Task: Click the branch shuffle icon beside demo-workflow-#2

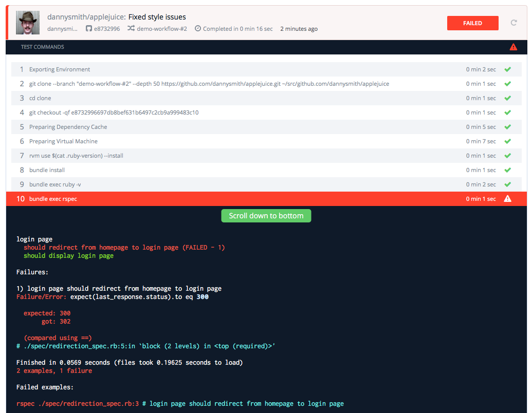Action: (131, 28)
